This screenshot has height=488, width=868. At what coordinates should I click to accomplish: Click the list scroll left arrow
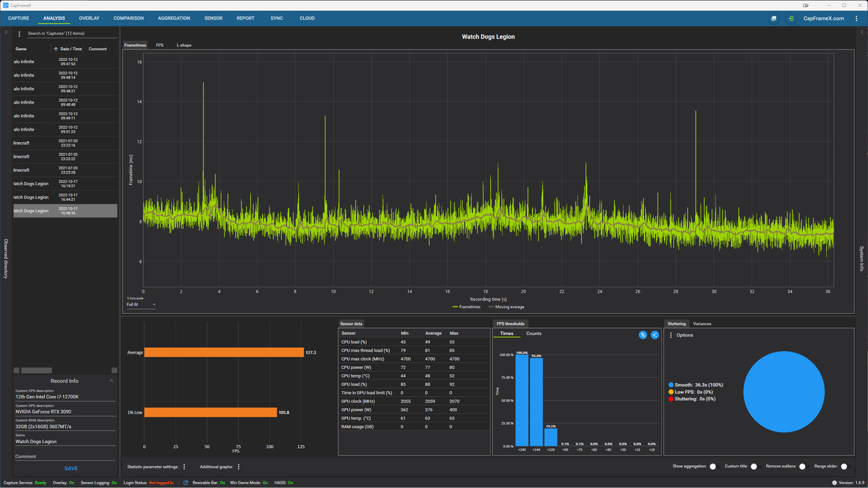tap(17, 370)
